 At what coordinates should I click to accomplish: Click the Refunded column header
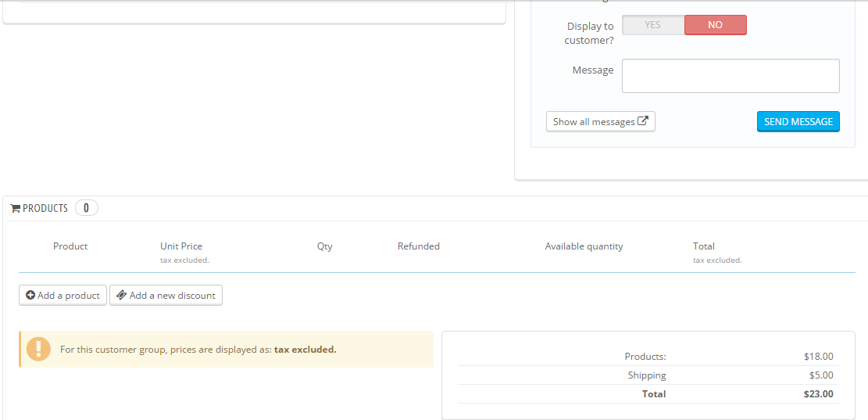[419, 246]
